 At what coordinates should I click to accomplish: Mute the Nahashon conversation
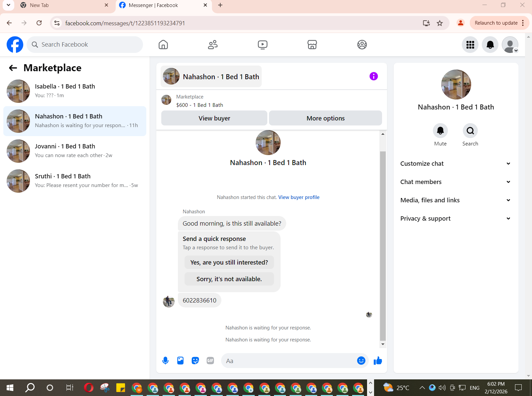440,131
